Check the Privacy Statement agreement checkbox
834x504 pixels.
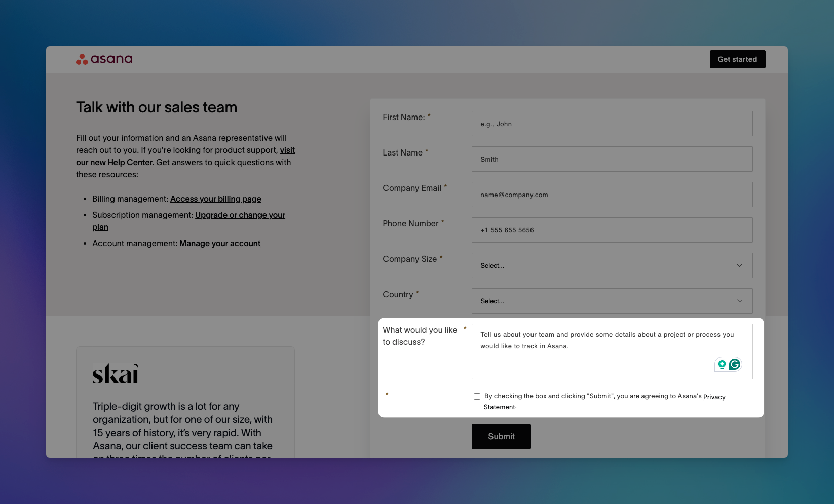477,397
